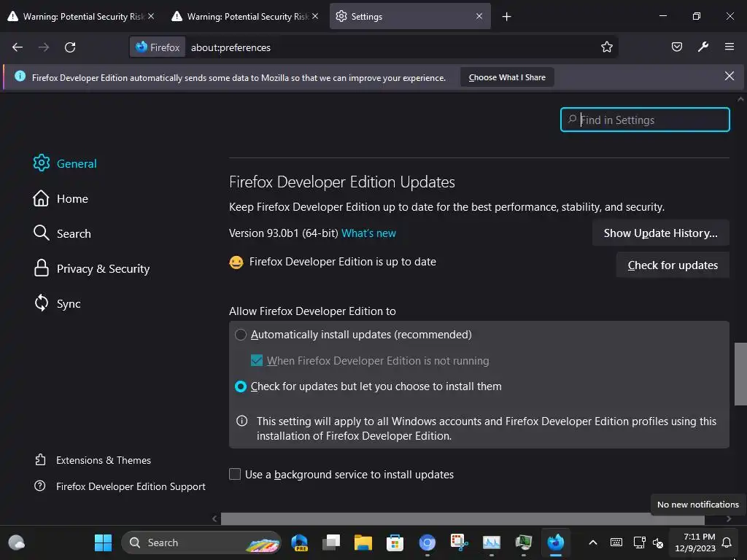Viewport: 747px width, 560px height.
Task: Click the muted volume tray icon
Action: [658, 542]
